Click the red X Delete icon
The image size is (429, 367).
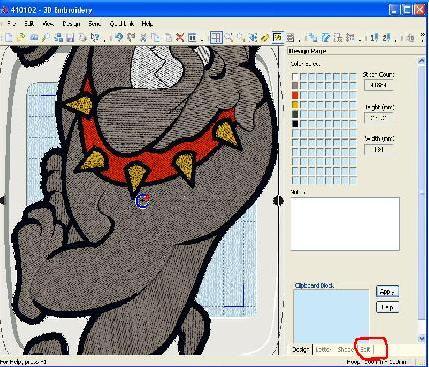tap(180, 37)
